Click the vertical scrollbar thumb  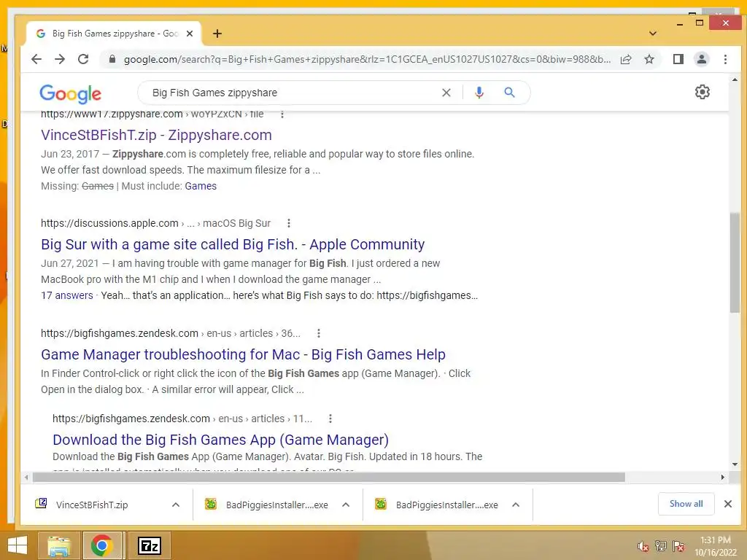(734, 262)
